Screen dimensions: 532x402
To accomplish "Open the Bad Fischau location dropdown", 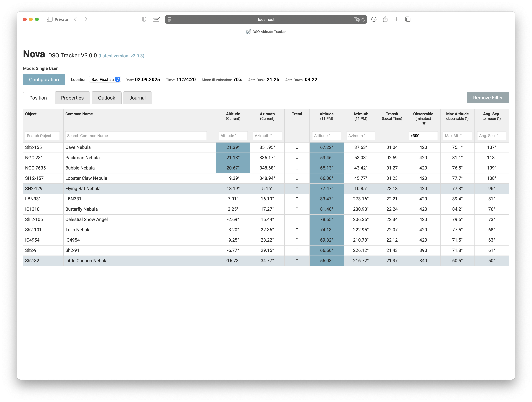I will coord(105,79).
